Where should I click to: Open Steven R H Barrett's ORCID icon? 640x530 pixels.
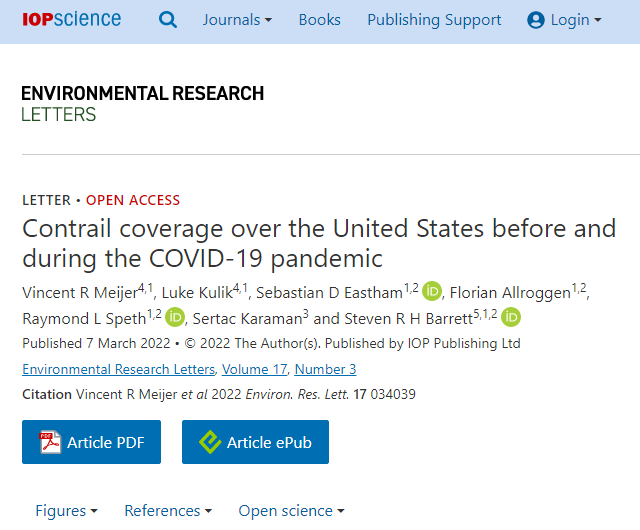[x=511, y=318]
